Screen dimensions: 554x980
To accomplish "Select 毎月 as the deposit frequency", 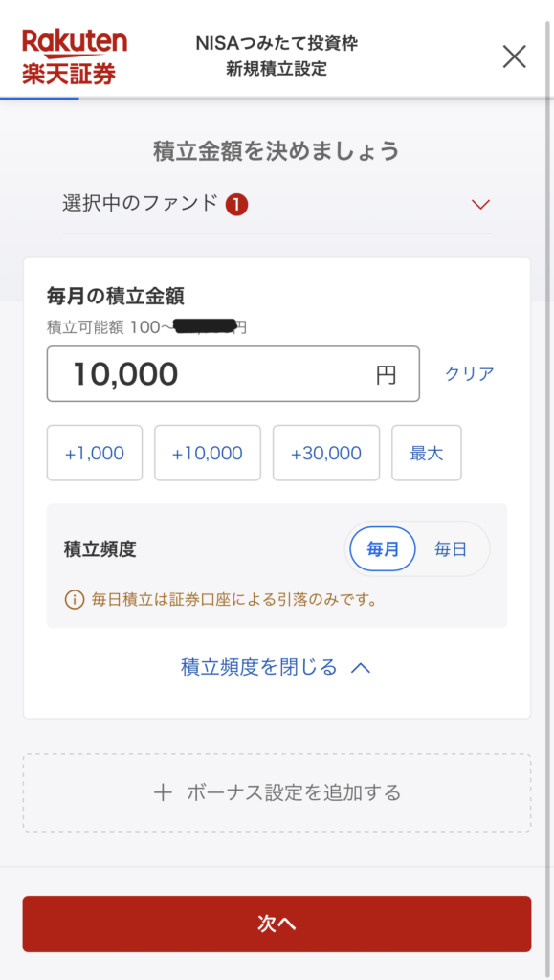I will click(381, 548).
